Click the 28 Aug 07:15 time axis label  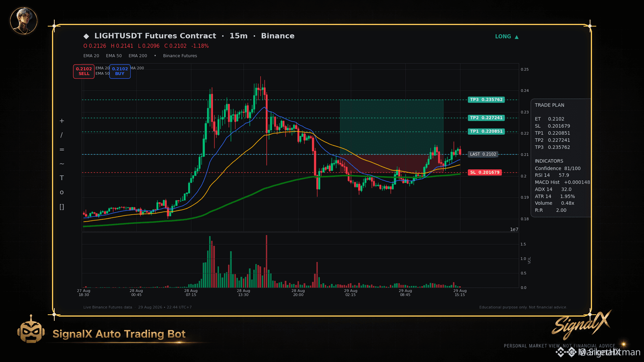191,293
